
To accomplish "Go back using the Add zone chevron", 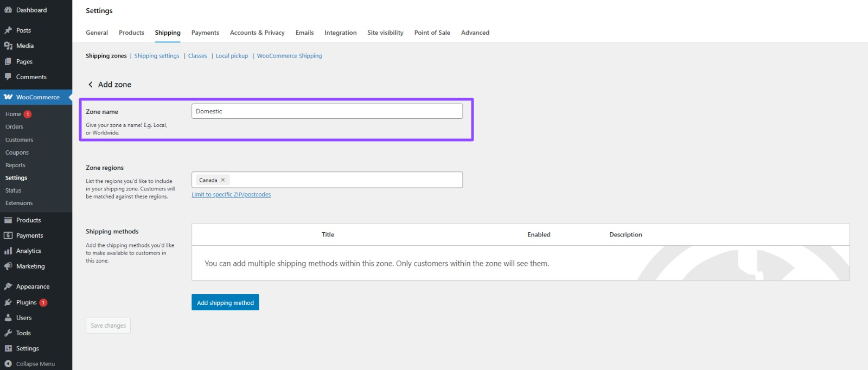I will click(91, 85).
